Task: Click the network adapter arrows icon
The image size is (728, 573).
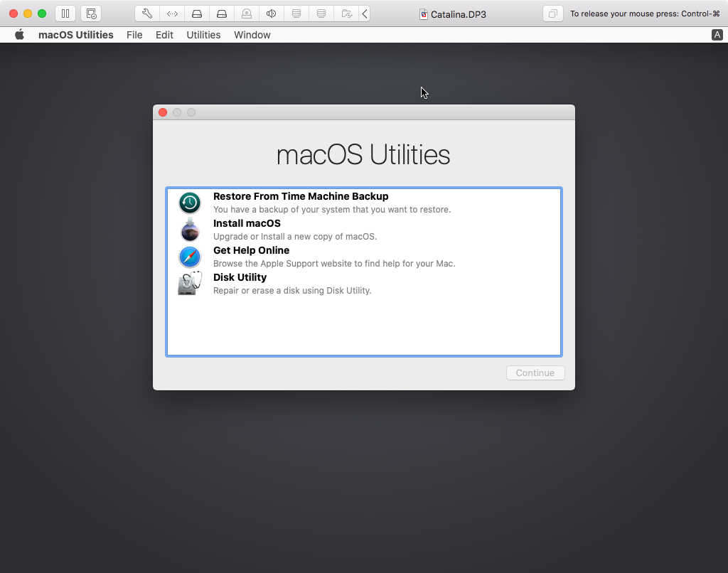Action: tap(172, 14)
